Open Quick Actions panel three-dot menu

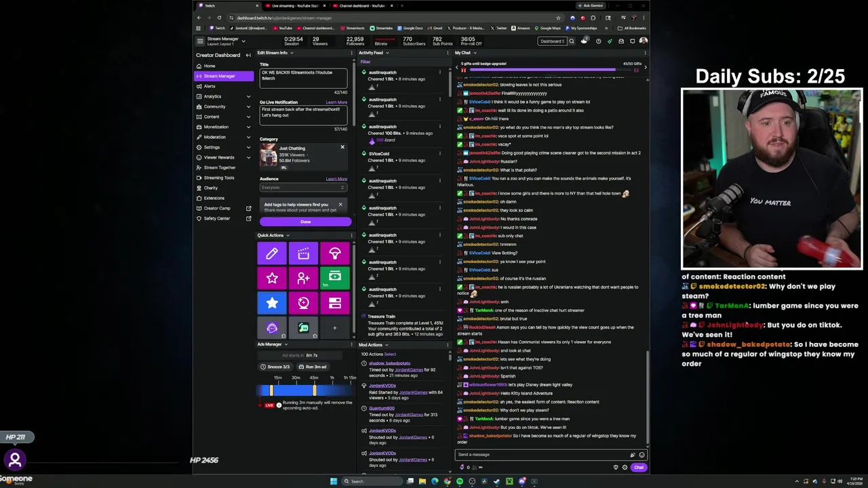pyautogui.click(x=351, y=235)
